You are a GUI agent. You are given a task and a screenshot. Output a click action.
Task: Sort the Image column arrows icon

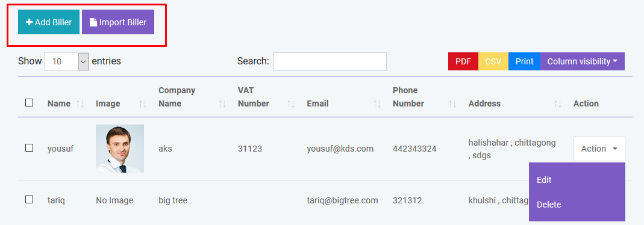tap(143, 104)
